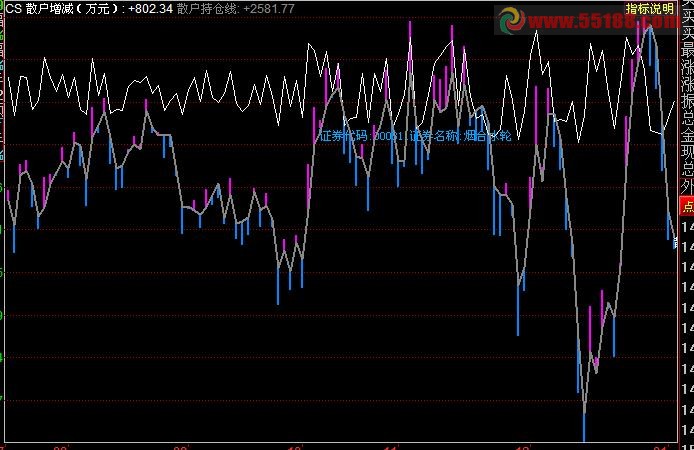Click the 外 entry in right panel

[686, 186]
